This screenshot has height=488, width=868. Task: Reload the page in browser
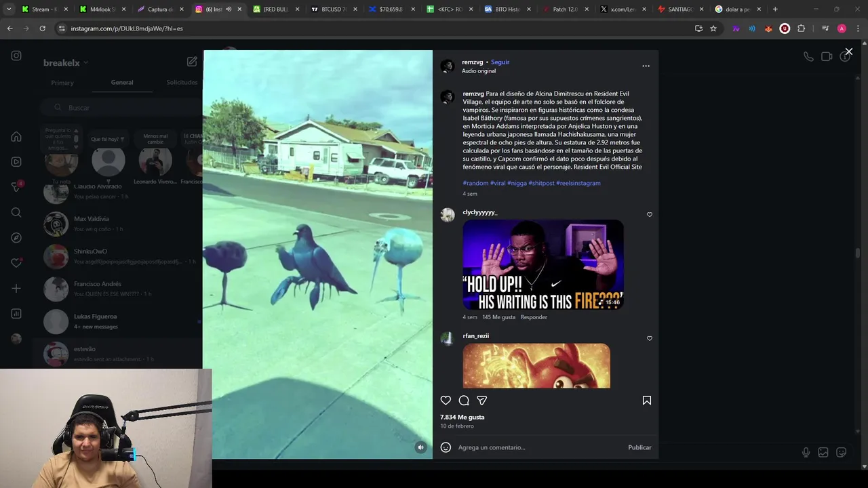pyautogui.click(x=42, y=28)
